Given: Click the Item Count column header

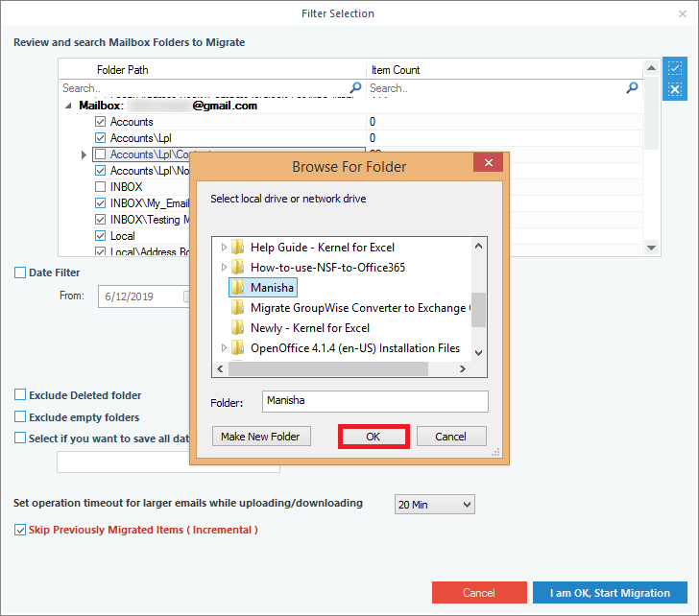Looking at the screenshot, I should 396,70.
